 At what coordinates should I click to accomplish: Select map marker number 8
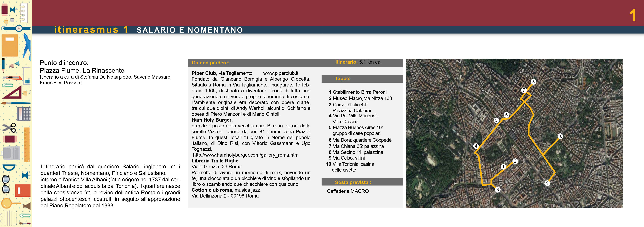[534, 82]
